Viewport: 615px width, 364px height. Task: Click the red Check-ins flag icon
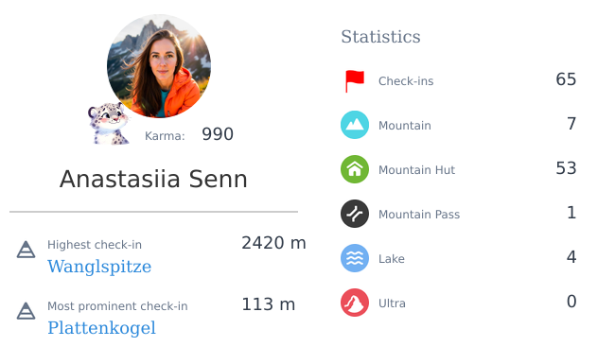(355, 81)
